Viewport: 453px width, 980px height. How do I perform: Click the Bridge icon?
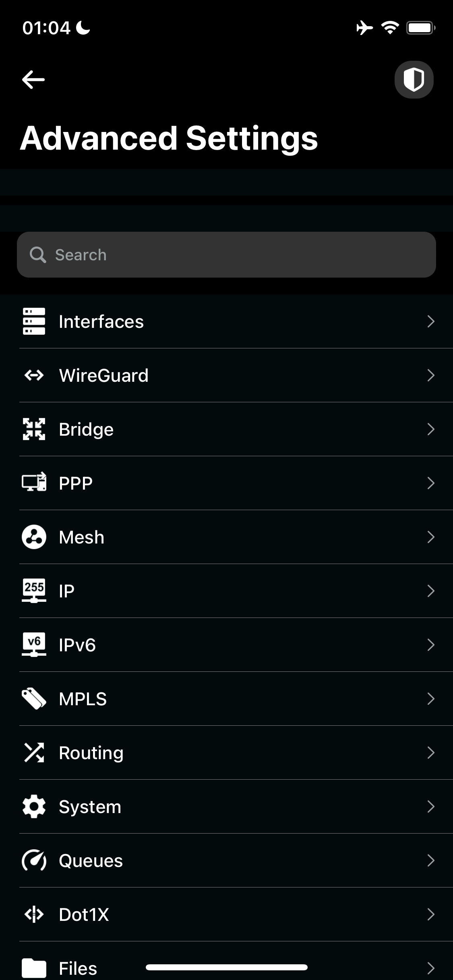tap(34, 429)
